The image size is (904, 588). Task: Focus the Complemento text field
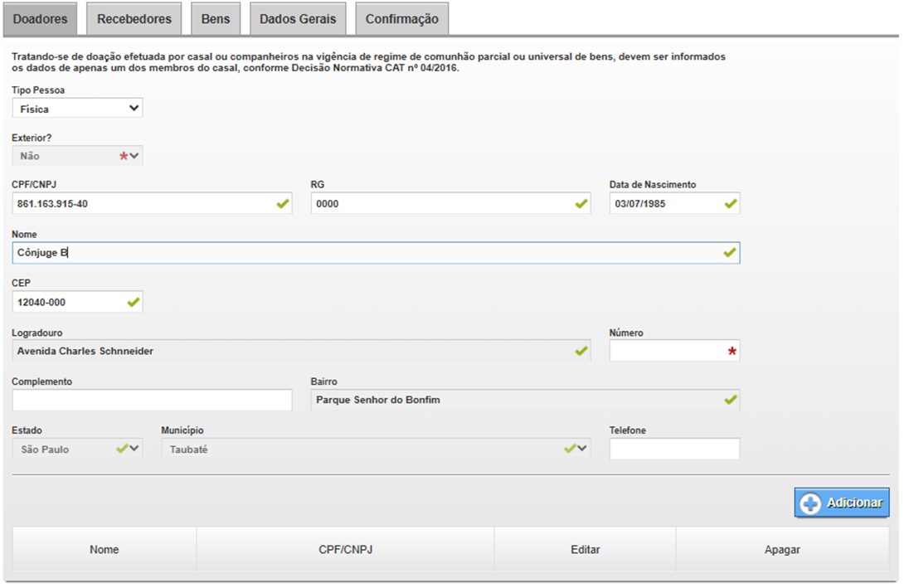tap(152, 401)
